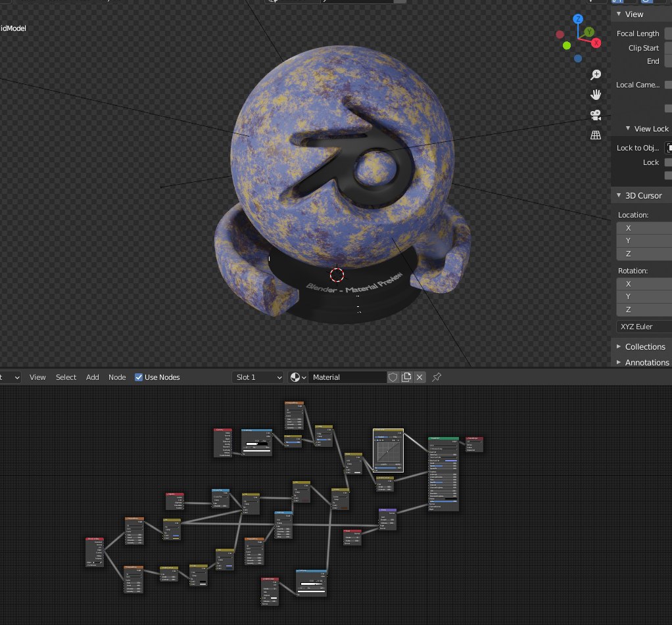Click the 3D Cursor Location X field

click(644, 228)
